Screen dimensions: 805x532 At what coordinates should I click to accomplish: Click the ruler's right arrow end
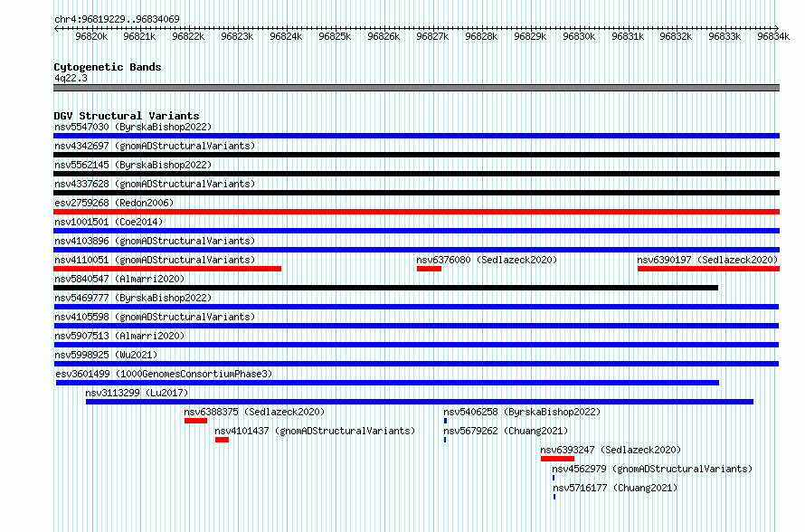(777, 28)
